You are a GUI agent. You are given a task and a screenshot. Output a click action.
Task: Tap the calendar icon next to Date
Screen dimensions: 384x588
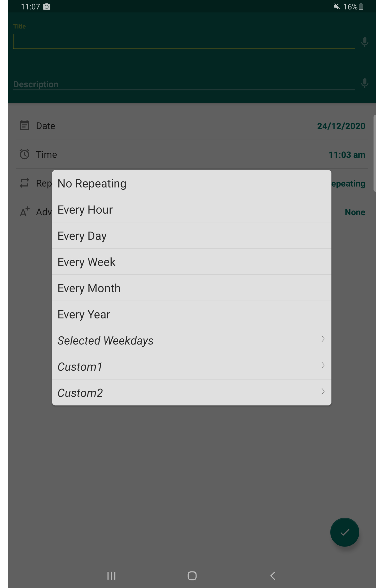[24, 125]
